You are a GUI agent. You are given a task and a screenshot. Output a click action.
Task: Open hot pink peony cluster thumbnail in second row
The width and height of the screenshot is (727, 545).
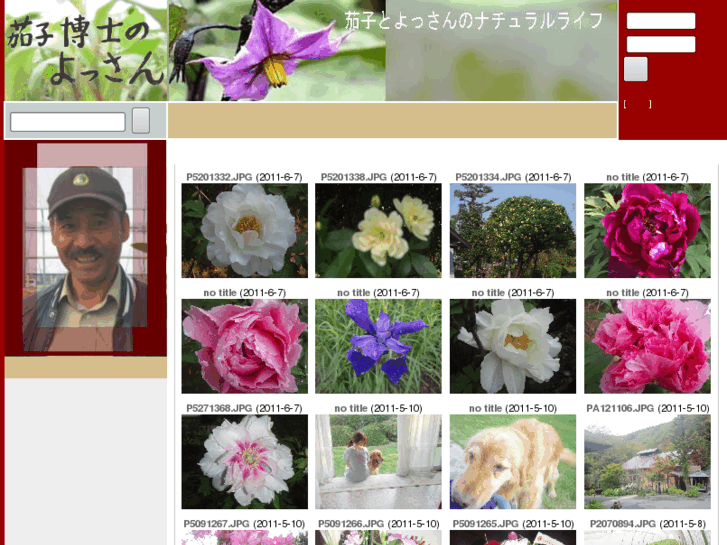pyautogui.click(x=647, y=346)
